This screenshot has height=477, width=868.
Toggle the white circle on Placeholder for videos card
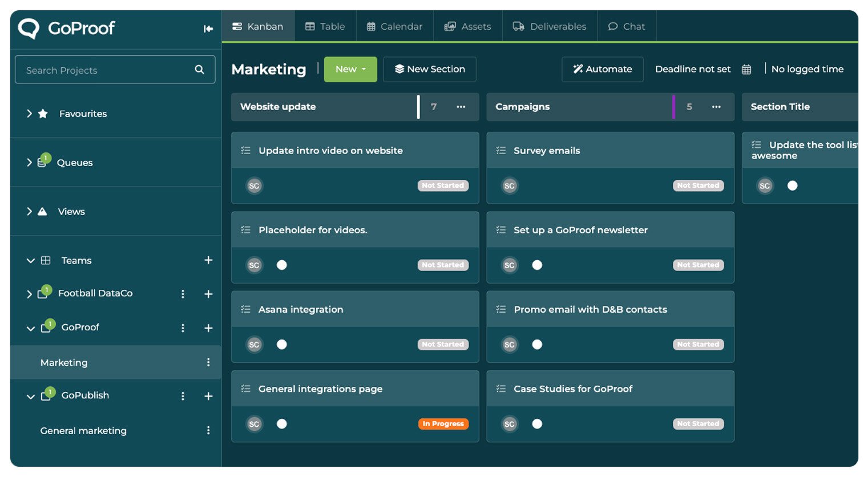(281, 265)
